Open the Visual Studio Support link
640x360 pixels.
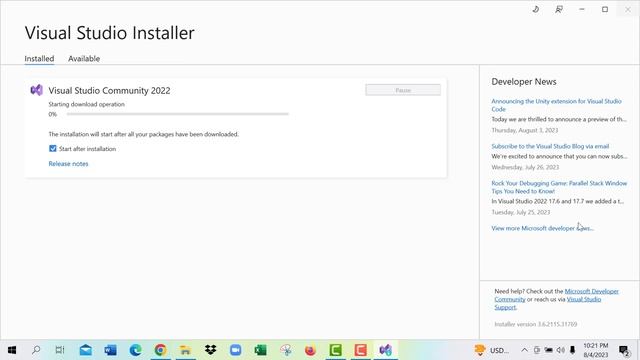click(584, 299)
